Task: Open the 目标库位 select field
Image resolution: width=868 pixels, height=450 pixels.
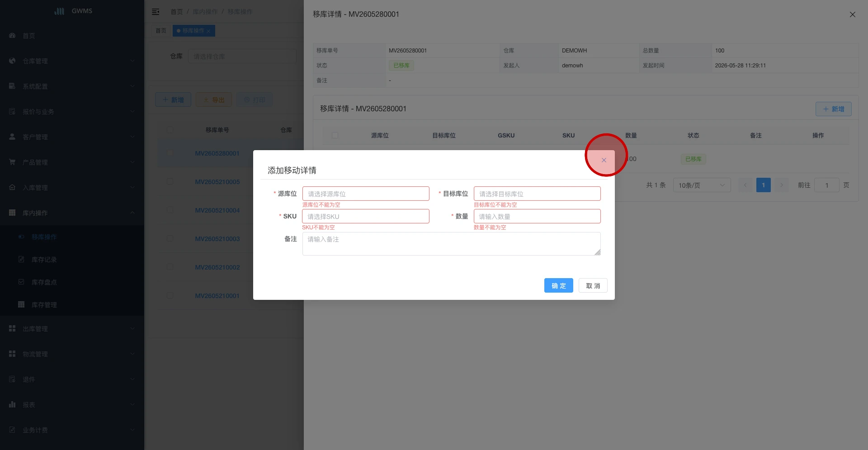Action: coord(537,194)
